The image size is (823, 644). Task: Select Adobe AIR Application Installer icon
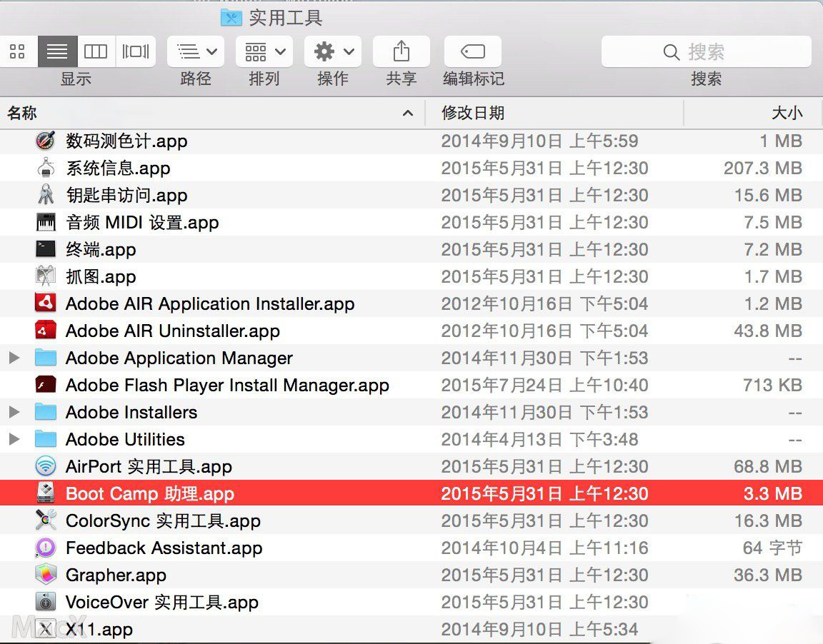(46, 303)
